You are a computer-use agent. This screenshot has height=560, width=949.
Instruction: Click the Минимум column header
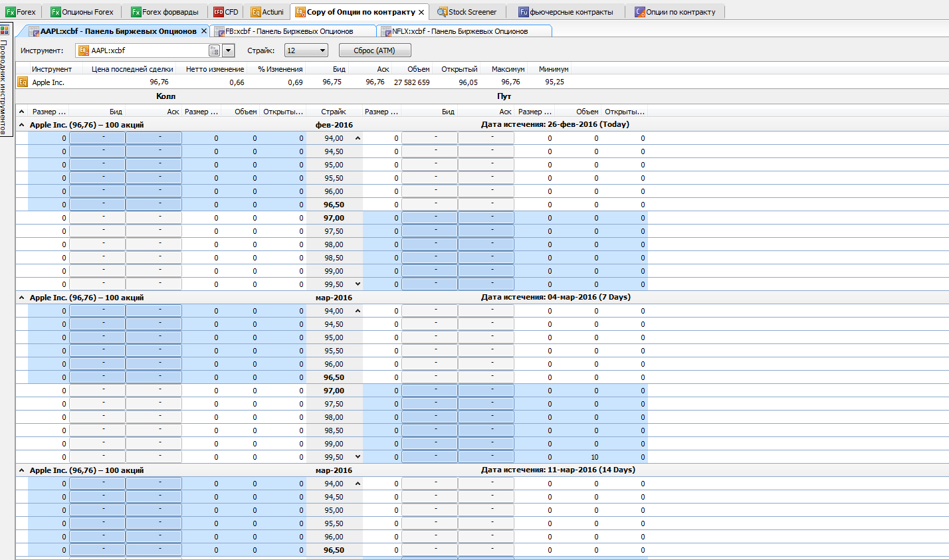(x=554, y=69)
